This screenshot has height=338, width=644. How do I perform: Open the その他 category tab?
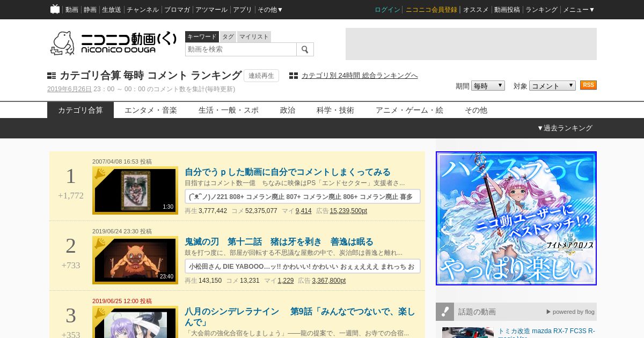476,110
